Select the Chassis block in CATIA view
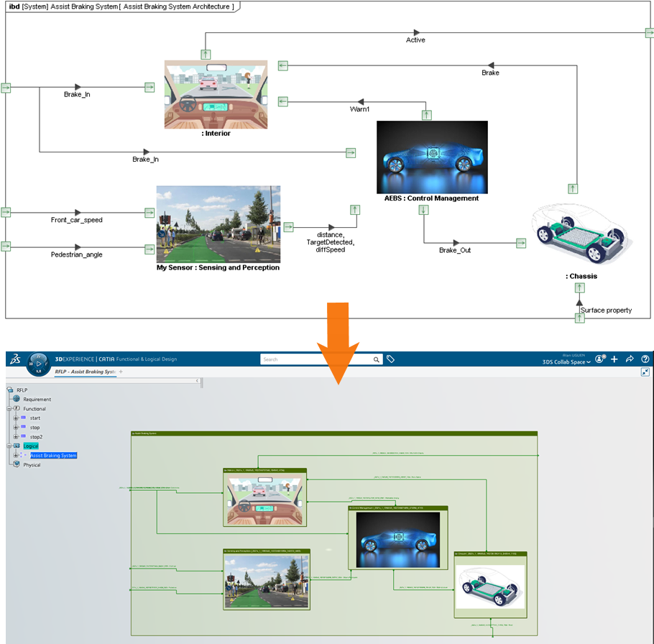This screenshot has width=654, height=644. click(490, 585)
